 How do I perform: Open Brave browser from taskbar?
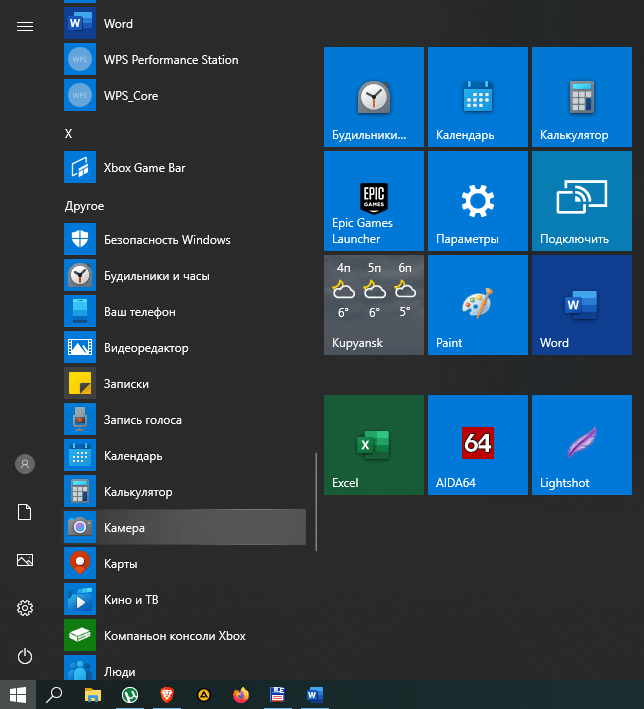(167, 695)
